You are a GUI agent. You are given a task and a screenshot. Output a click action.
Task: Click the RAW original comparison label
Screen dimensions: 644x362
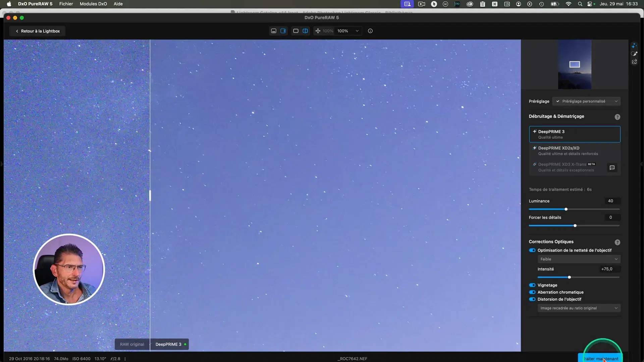point(132,344)
